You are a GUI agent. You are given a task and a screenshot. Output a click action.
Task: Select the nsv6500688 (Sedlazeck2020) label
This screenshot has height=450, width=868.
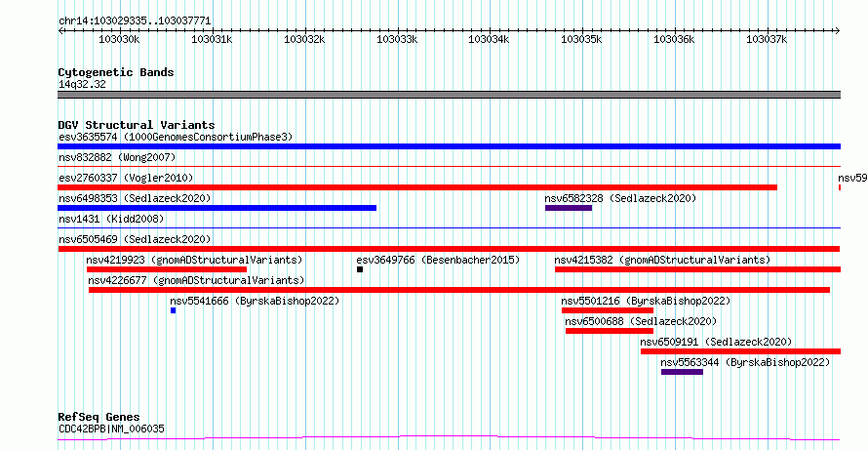(x=641, y=321)
